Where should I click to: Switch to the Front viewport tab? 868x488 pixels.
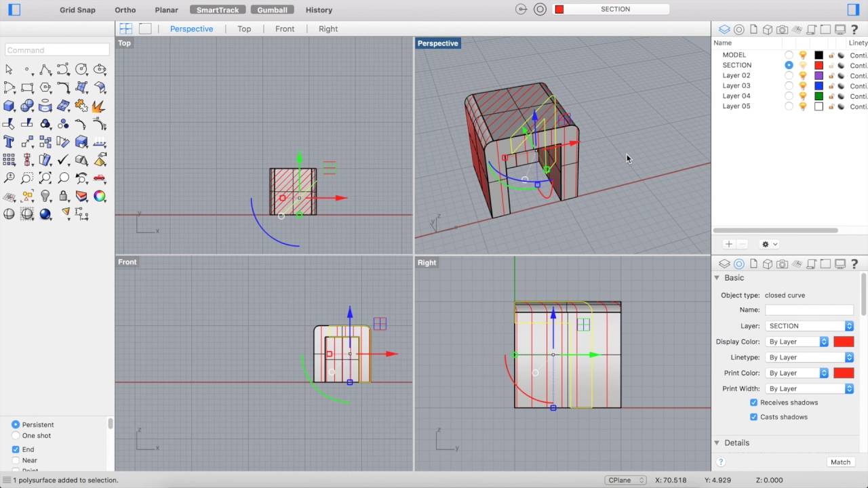click(285, 28)
